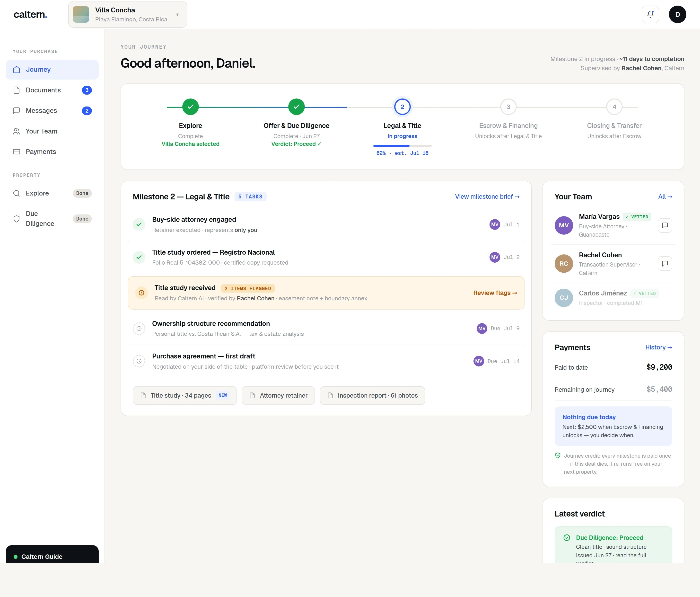Open Explore under Property
This screenshot has height=597, width=700.
(x=52, y=193)
